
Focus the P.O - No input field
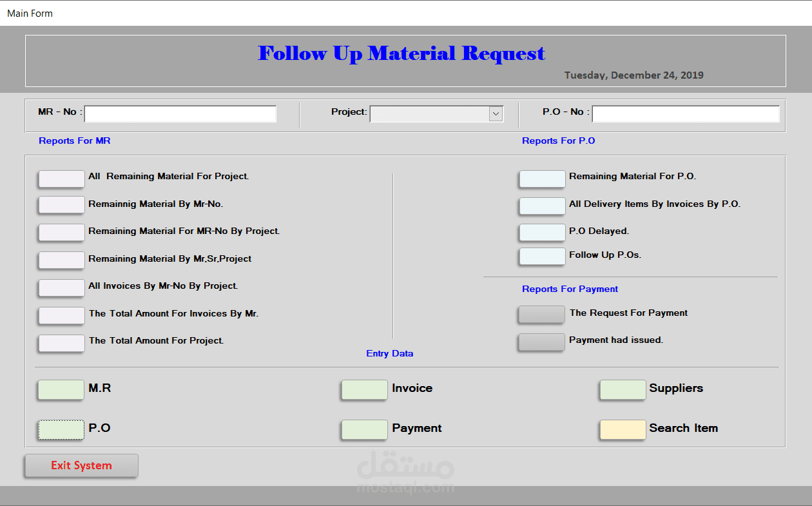pos(686,113)
